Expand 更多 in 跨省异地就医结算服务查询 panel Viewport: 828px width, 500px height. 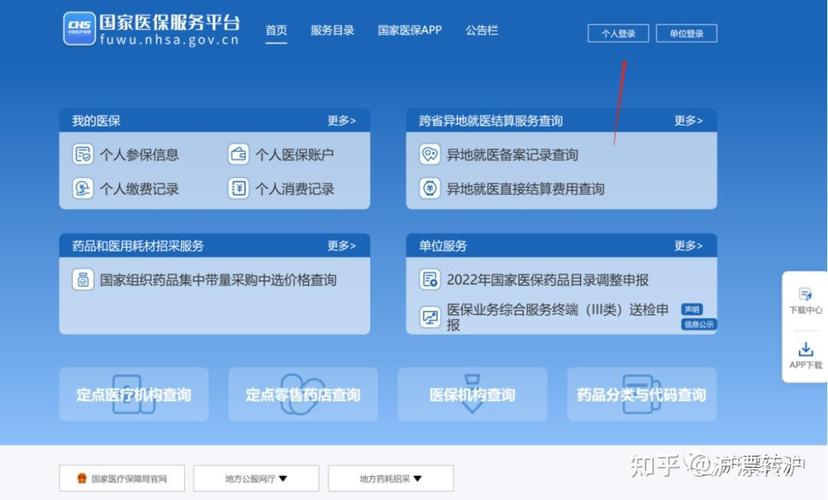point(689,121)
